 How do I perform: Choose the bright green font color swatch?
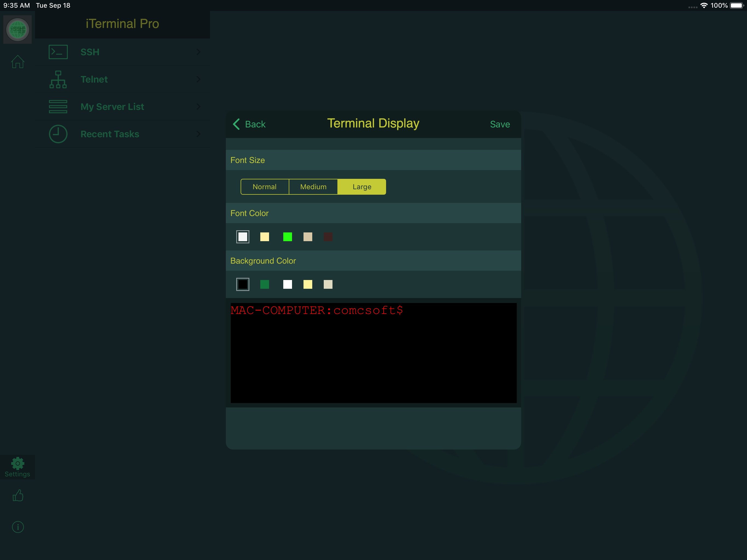pos(287,237)
